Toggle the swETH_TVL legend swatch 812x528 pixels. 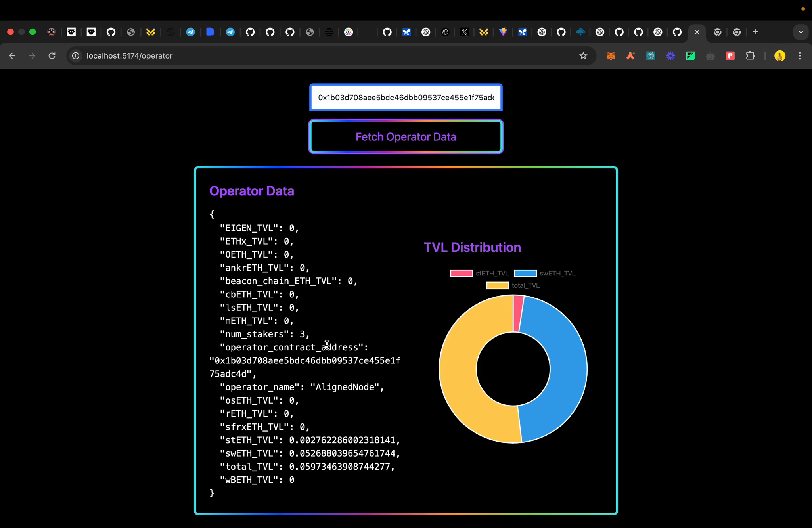click(525, 274)
